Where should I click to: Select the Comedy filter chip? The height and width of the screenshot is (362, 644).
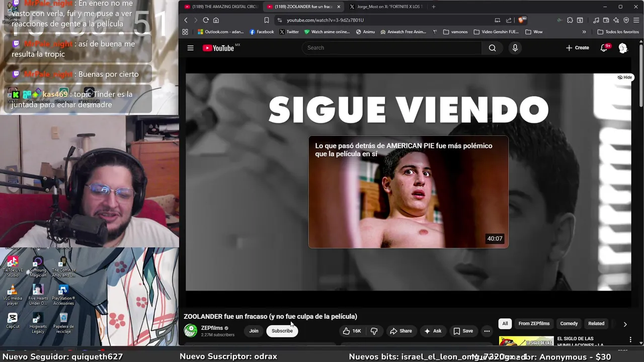click(x=569, y=324)
